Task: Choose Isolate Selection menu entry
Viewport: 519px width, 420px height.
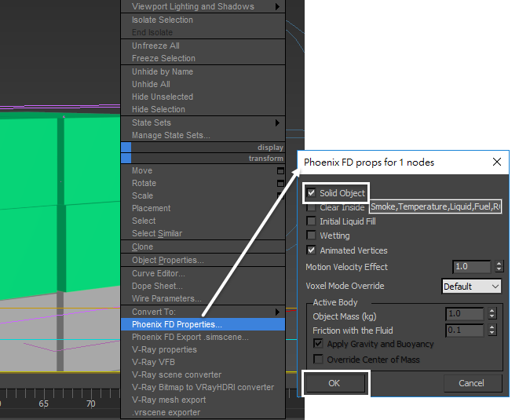Action: pyautogui.click(x=203, y=20)
